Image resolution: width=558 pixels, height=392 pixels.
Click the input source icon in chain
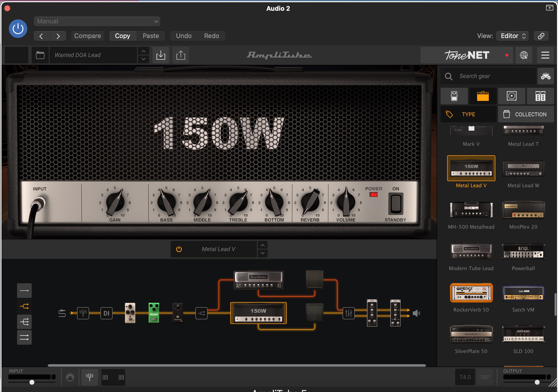coord(62,313)
